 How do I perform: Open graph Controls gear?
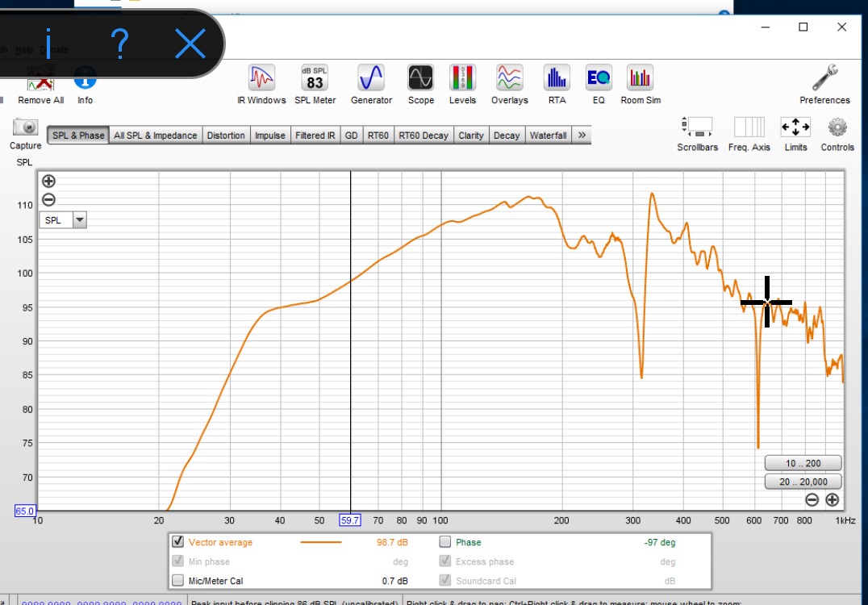[x=837, y=133]
